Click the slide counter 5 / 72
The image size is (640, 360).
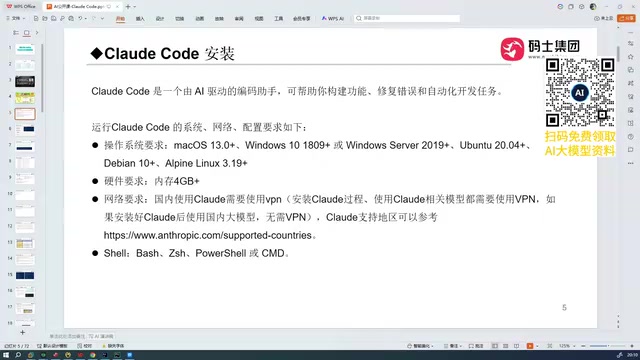click(x=16, y=346)
